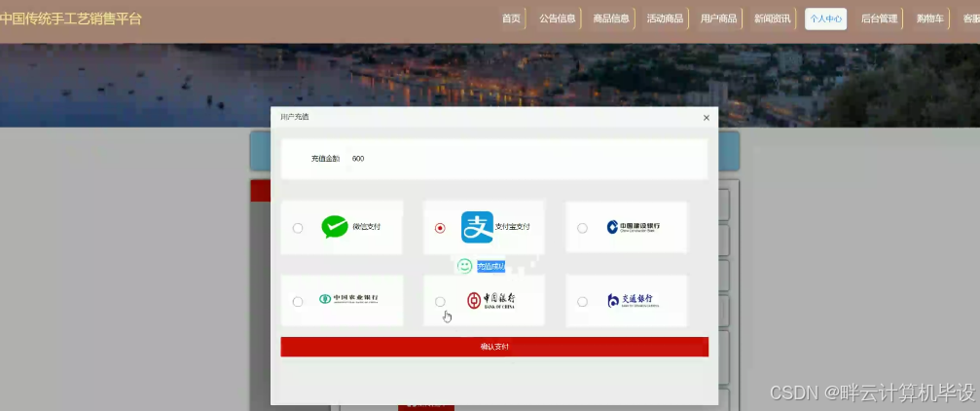Screen dimensions: 980x411
Task: Select the WeChat Pay radio button
Action: (x=298, y=228)
